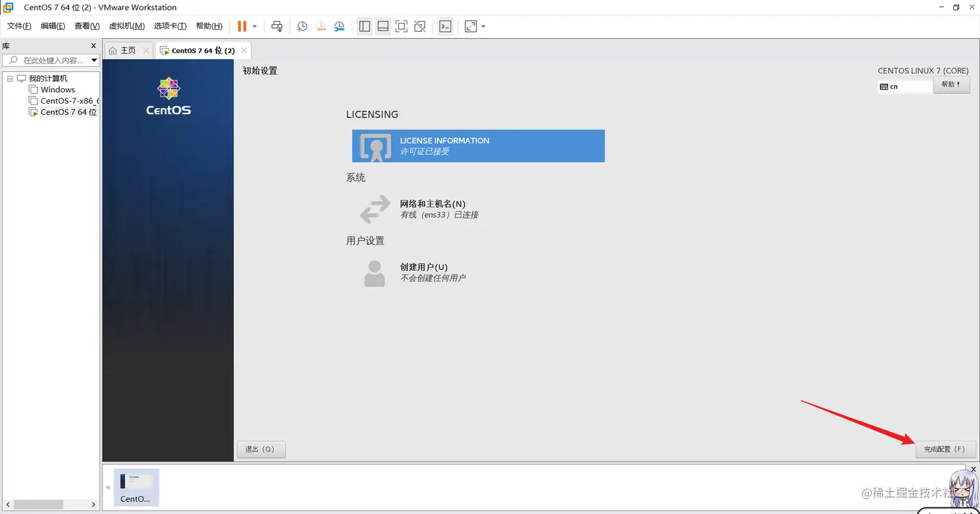
Task: Collapse the 我的计算机 tree node
Action: click(x=10, y=78)
